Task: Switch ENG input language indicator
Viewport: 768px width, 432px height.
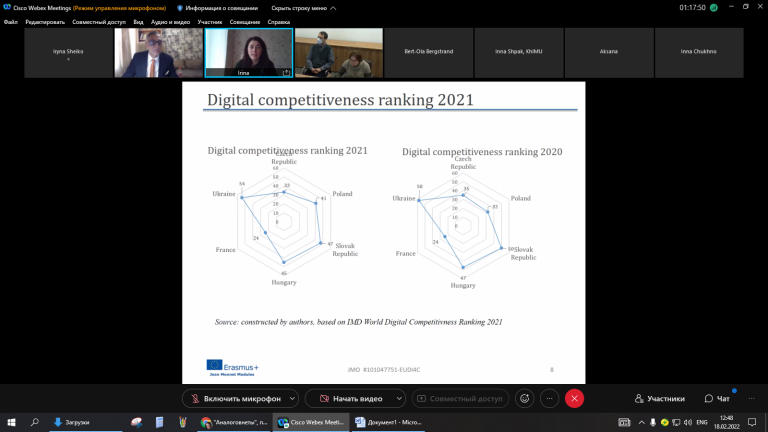Action: [702, 422]
